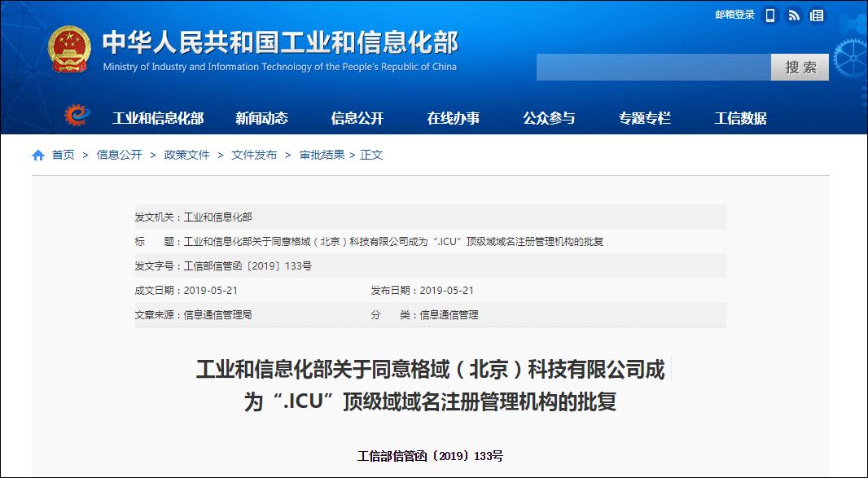Click 文章来源：信息通信管理局
Screen dimensions: 868x478
[193, 314]
